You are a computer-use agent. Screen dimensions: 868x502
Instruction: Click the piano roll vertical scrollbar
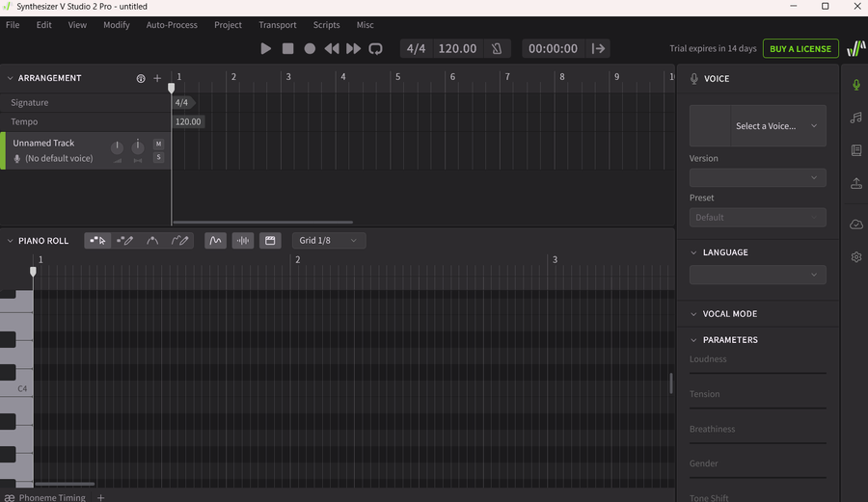tap(671, 383)
